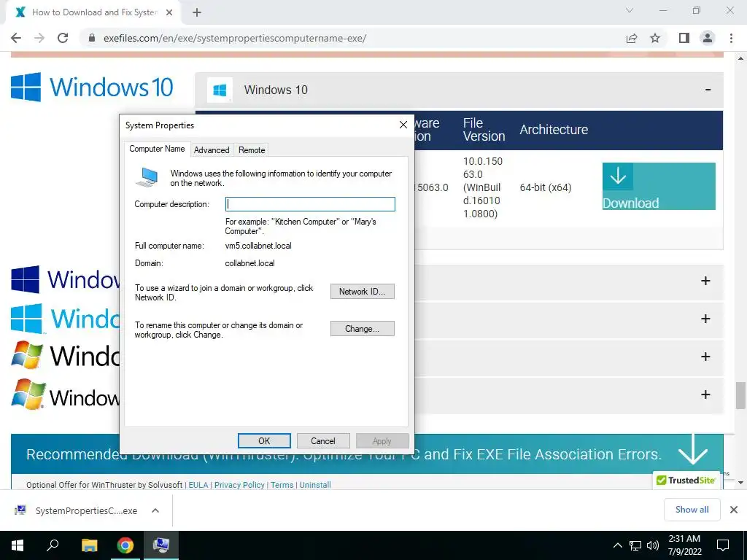
Task: Click the Change... button
Action: tap(362, 329)
